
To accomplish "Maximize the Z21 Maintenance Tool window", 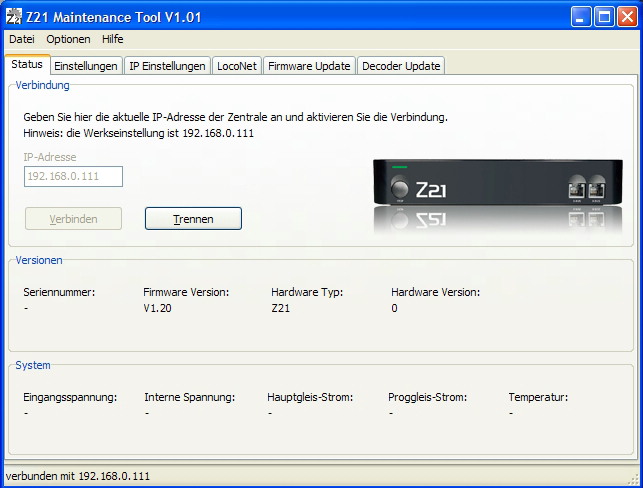I will click(x=604, y=17).
